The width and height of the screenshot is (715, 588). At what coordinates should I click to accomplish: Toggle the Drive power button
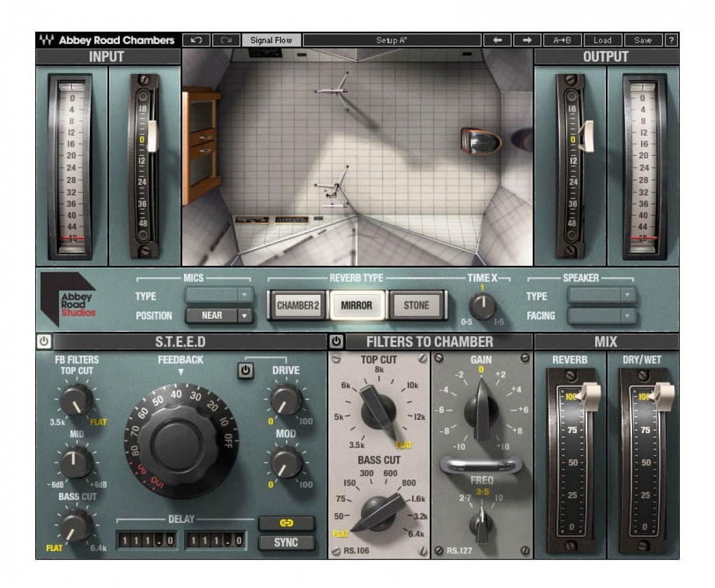(245, 371)
